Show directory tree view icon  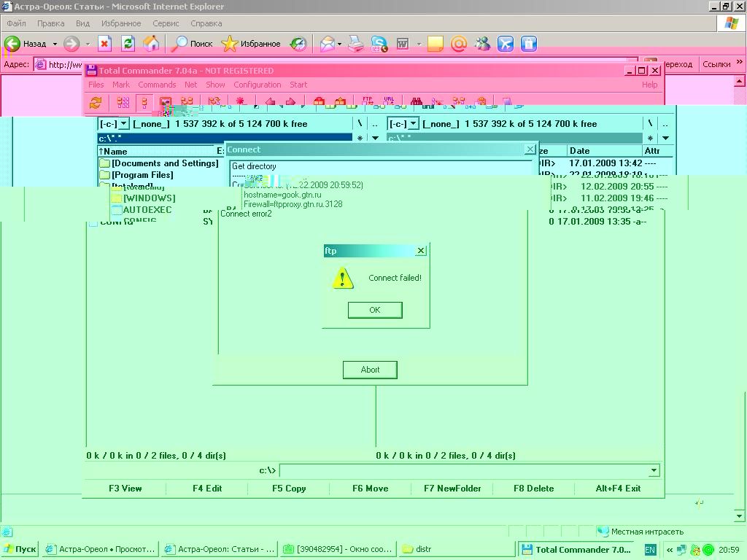click(186, 102)
